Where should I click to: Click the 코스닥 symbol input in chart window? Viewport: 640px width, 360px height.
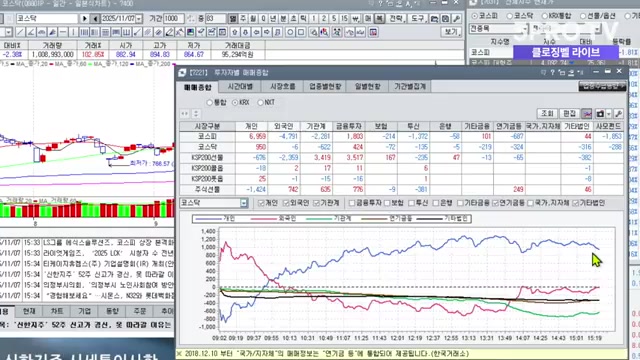(47, 18)
